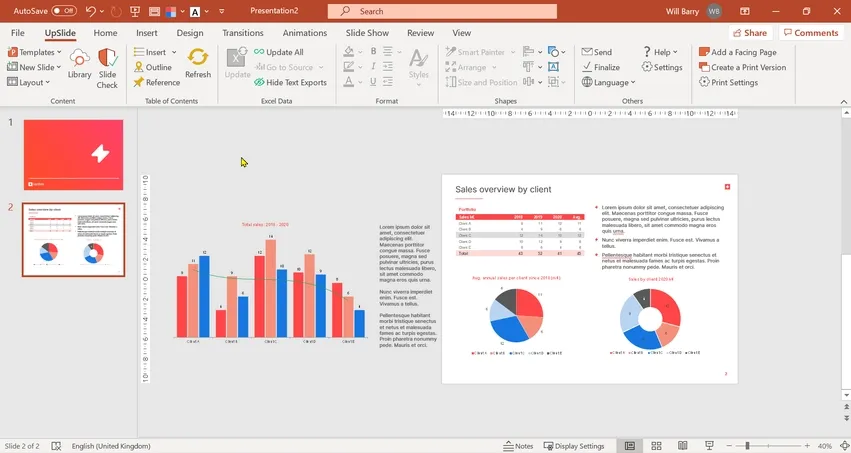851x453 pixels.
Task: Open the Comments pane button
Action: 811,33
